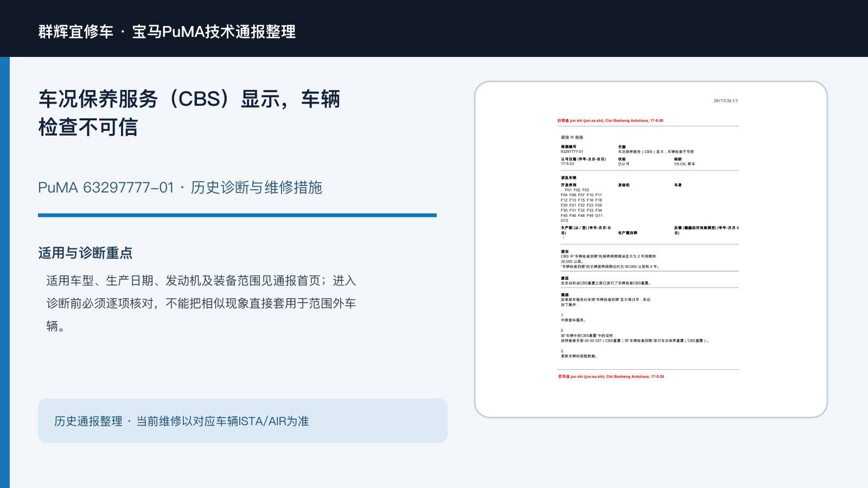Select the main heading 车况保养服务（CBS）显示

click(x=189, y=113)
